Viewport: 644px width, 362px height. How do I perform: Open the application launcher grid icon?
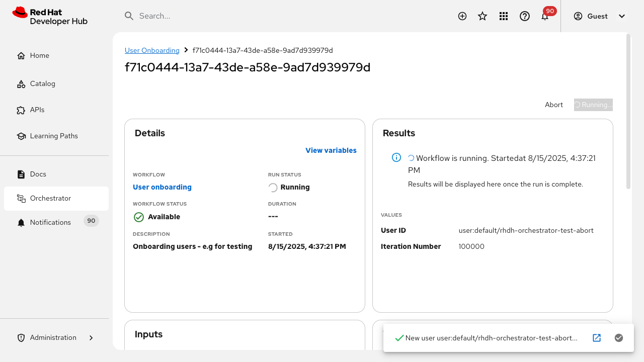point(504,16)
